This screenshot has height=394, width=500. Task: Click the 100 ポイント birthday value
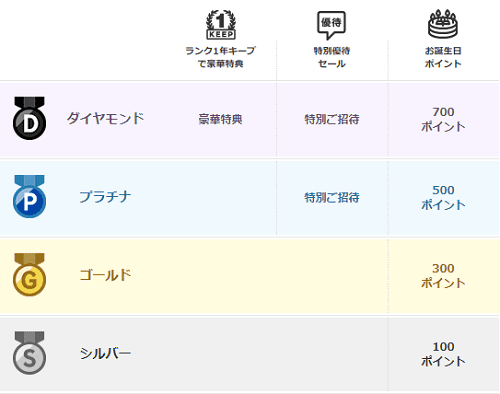tap(443, 354)
